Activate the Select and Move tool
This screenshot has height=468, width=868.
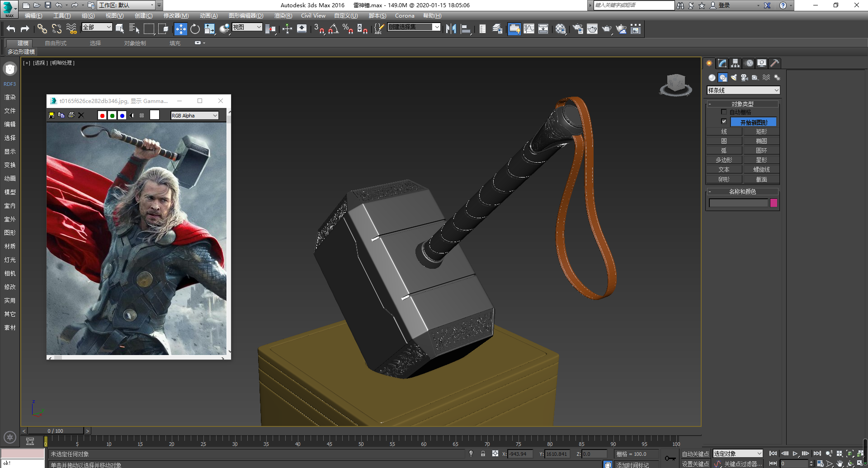click(180, 29)
